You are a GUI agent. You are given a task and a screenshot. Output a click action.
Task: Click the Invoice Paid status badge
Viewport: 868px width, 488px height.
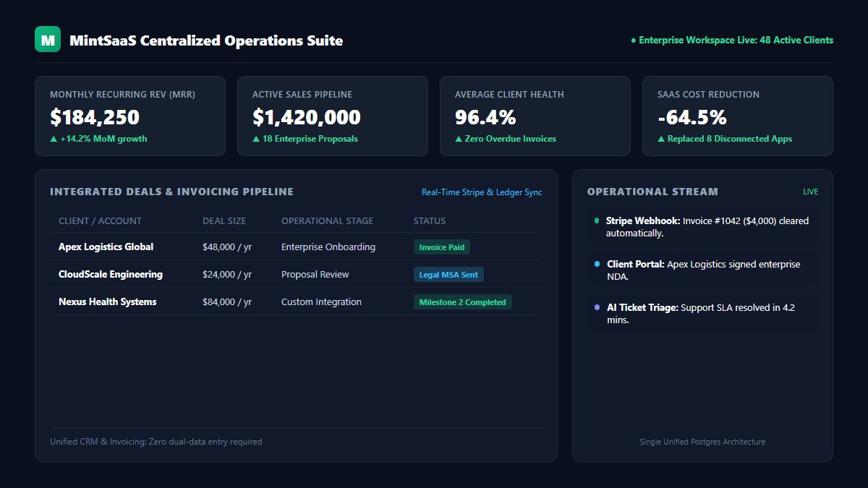point(442,247)
